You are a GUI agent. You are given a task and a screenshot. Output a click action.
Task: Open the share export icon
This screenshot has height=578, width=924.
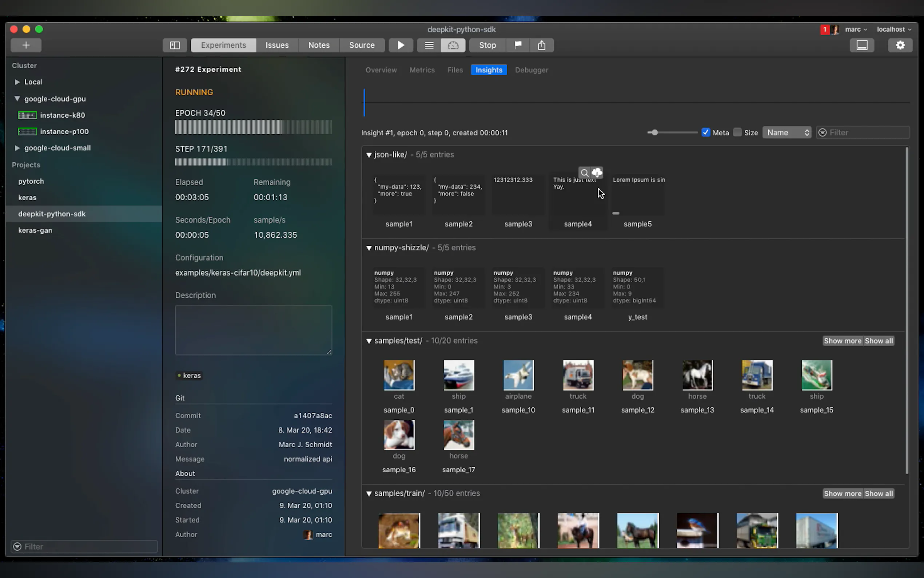[x=542, y=45]
